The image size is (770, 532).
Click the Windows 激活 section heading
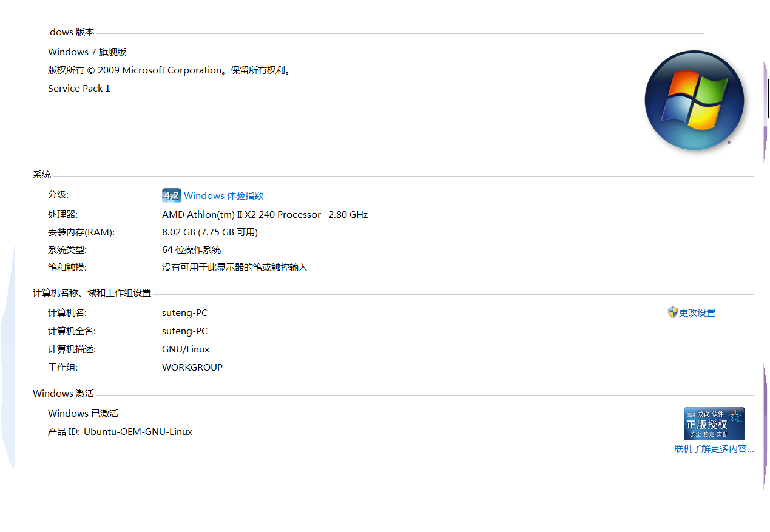pos(64,394)
